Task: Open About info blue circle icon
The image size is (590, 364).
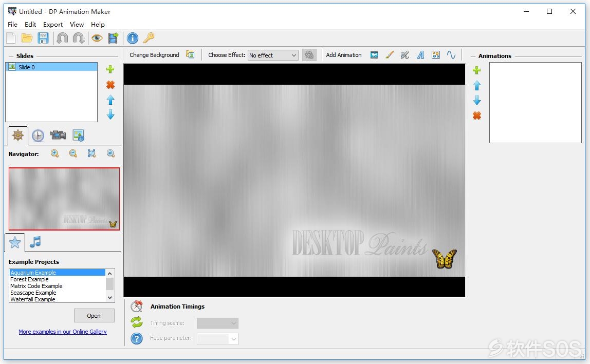Action: point(133,38)
